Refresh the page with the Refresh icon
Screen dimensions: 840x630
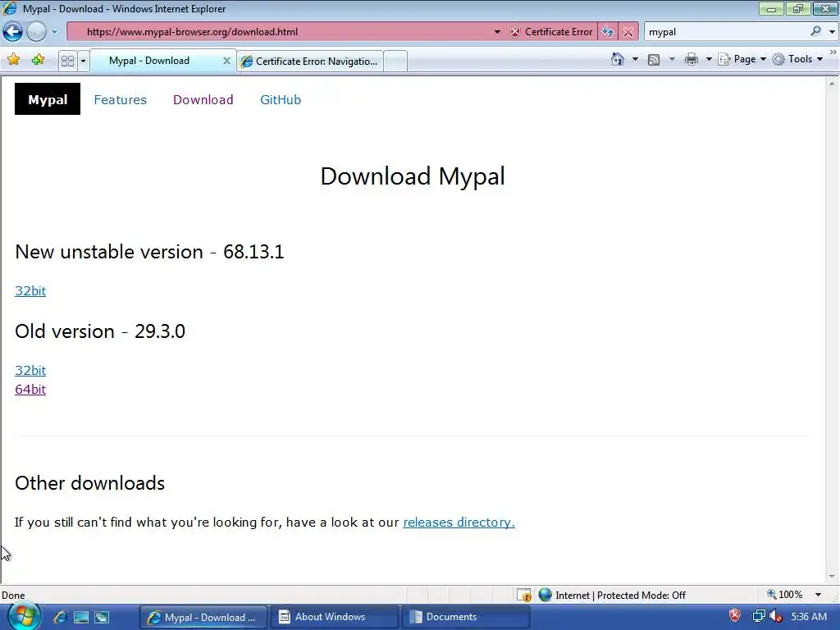click(608, 32)
